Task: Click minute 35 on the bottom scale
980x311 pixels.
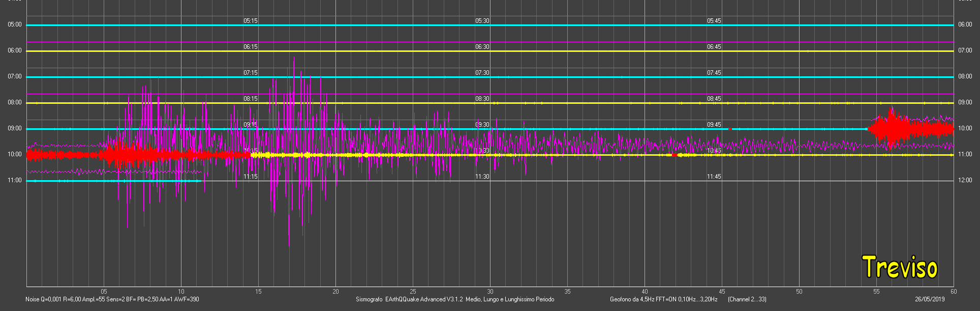Action: [567, 292]
